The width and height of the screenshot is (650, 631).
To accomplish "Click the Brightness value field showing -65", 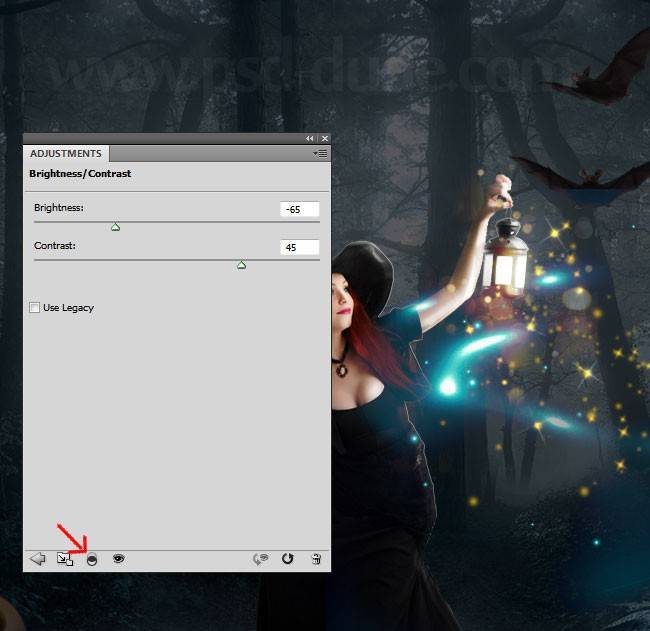I will tap(300, 210).
